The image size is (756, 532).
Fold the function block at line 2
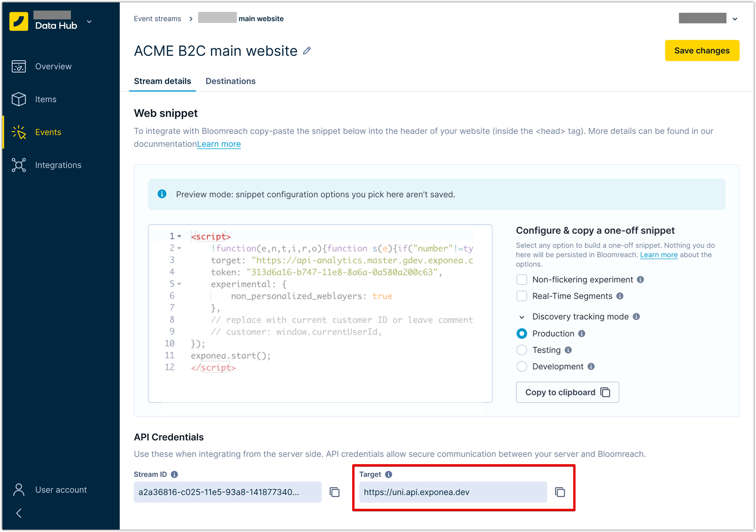tap(180, 248)
